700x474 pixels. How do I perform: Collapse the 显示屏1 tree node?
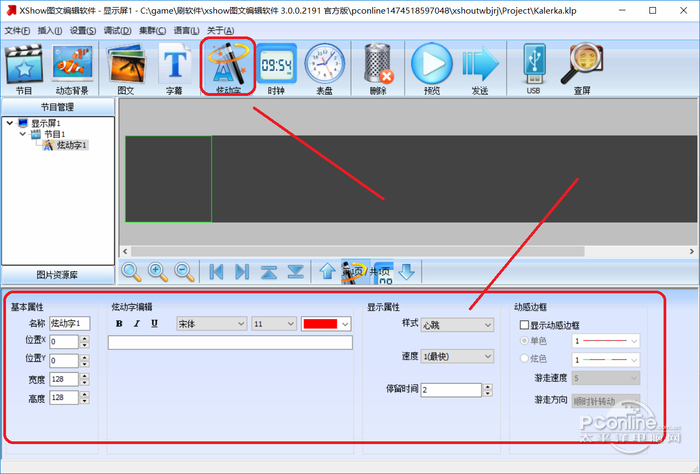(x=9, y=123)
